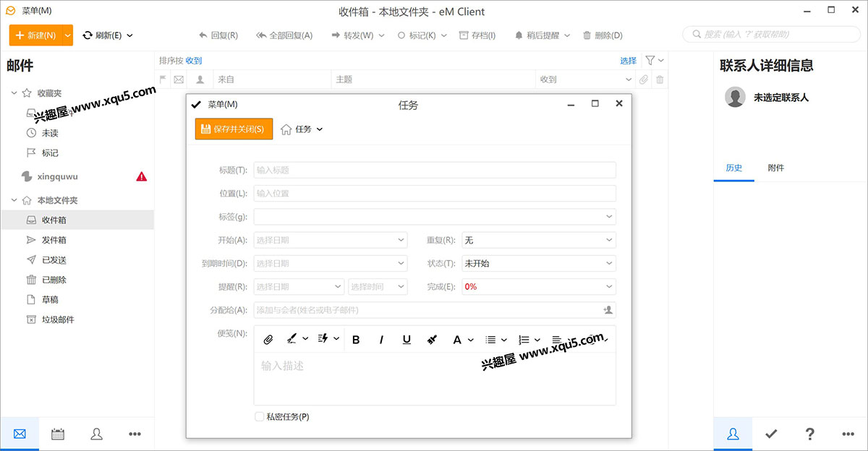Click the help question mark icon

coord(810,434)
